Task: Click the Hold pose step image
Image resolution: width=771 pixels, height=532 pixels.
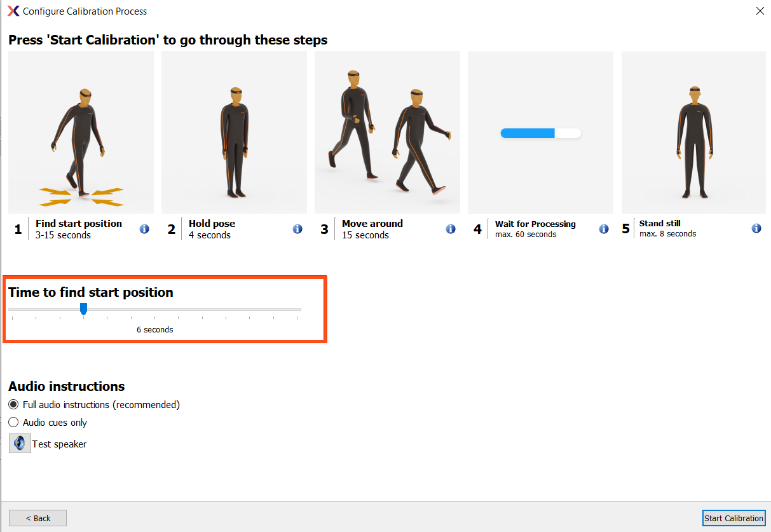Action: tap(234, 132)
